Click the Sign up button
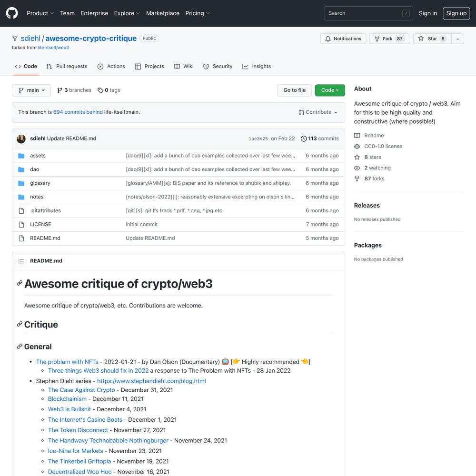Image resolution: width=476 pixels, height=476 pixels. coord(456,13)
